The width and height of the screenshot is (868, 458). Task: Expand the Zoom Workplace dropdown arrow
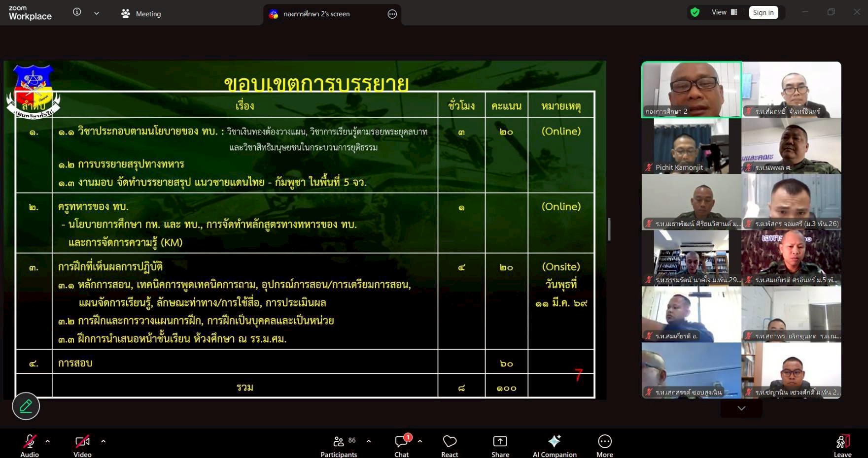97,13
